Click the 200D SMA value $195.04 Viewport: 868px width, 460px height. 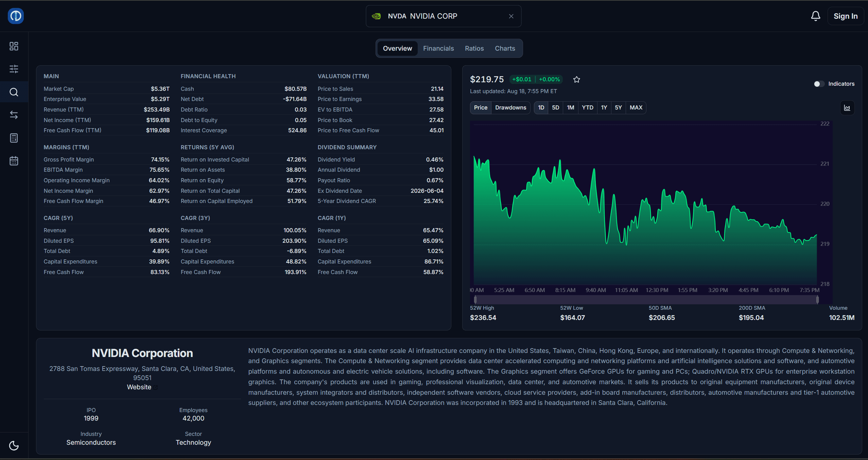751,318
